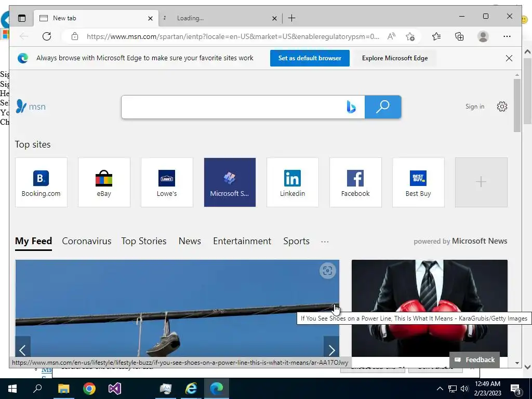The image size is (532, 399).
Task: Open the Windows Start menu
Action: [12, 389]
